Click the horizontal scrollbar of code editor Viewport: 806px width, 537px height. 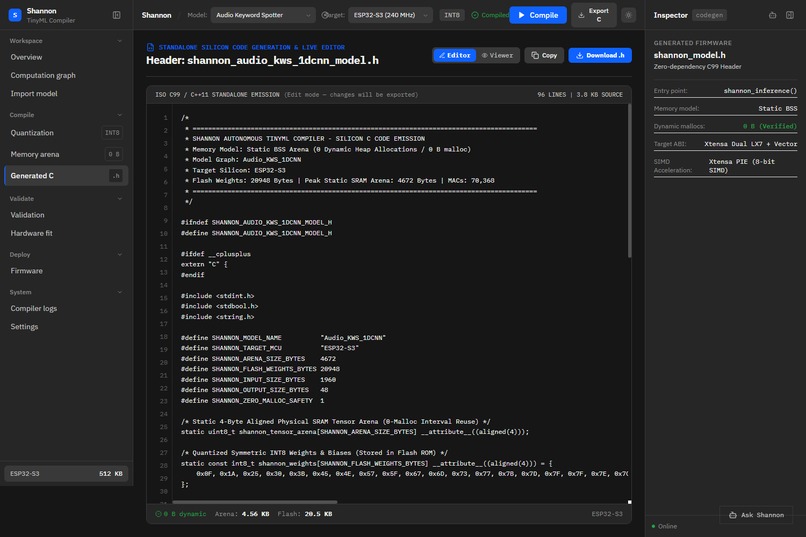255,502
